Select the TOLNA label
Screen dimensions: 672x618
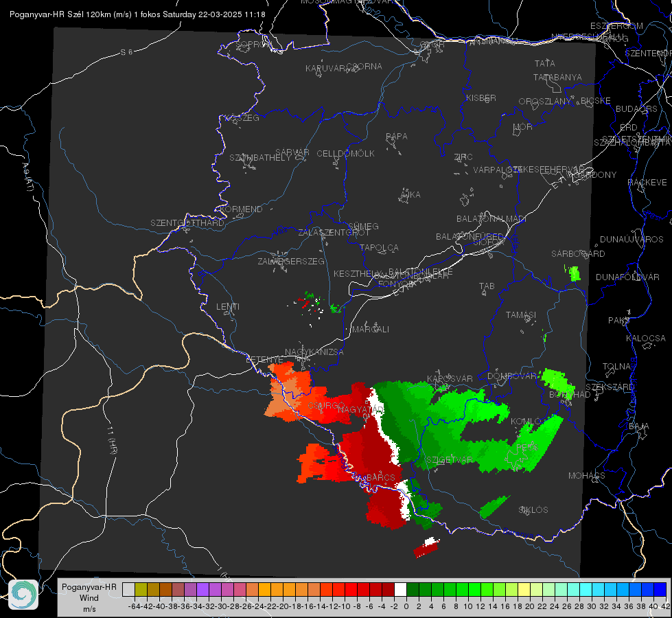coord(616,367)
